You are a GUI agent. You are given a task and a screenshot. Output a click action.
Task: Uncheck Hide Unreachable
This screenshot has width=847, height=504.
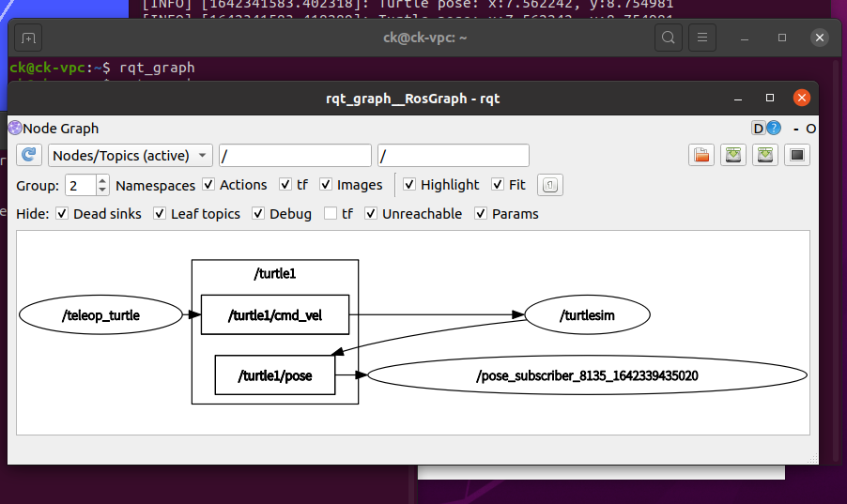pos(371,214)
